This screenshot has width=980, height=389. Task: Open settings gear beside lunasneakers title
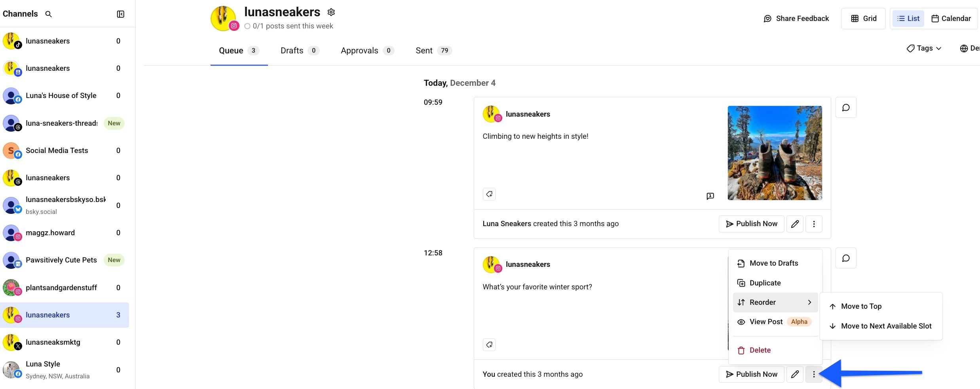point(331,12)
